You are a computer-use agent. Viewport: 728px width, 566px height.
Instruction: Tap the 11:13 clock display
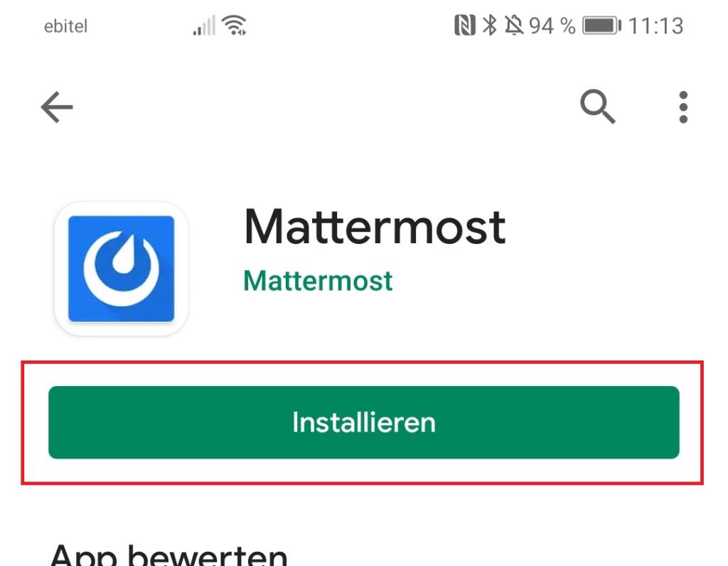(x=655, y=26)
